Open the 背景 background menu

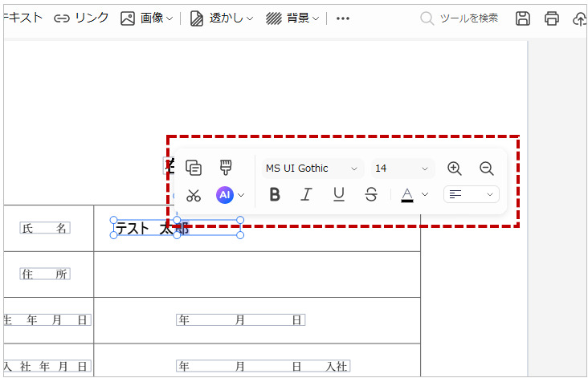pyautogui.click(x=292, y=18)
